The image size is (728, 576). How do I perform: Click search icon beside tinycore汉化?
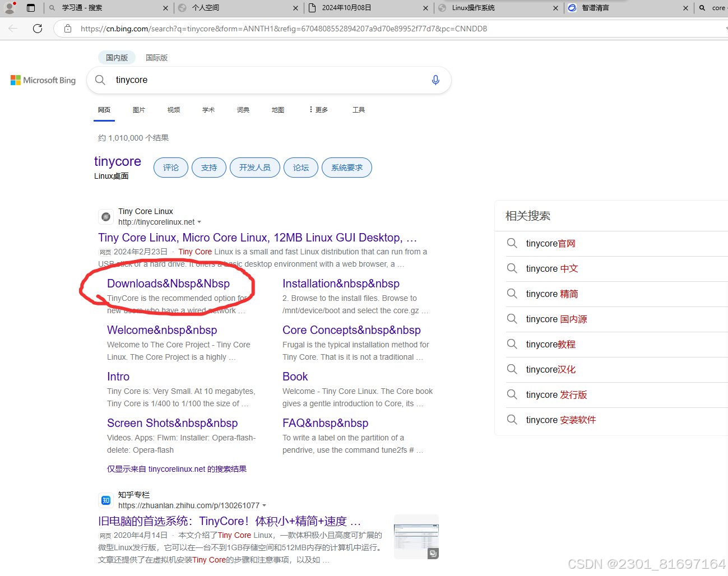coord(512,369)
